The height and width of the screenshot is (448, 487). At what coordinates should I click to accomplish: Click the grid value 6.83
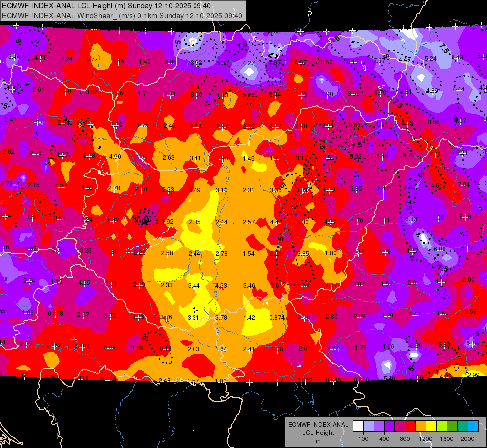pyautogui.click(x=411, y=219)
